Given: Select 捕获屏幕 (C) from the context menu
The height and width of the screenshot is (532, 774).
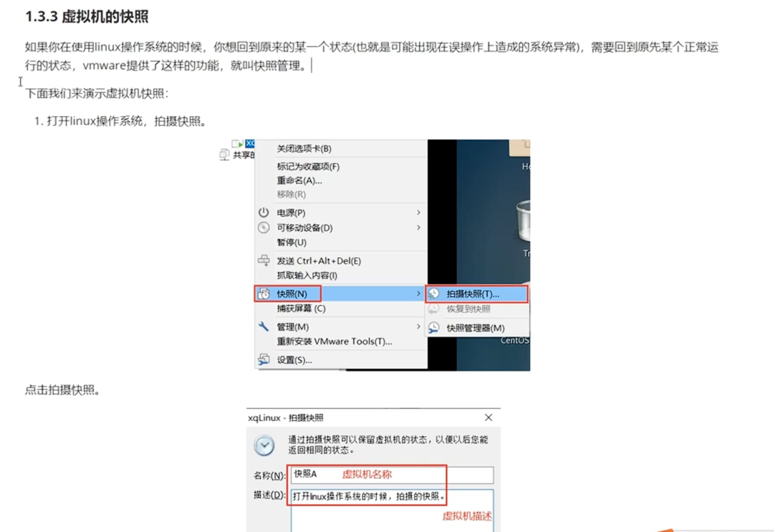Looking at the screenshot, I should coord(341,308).
